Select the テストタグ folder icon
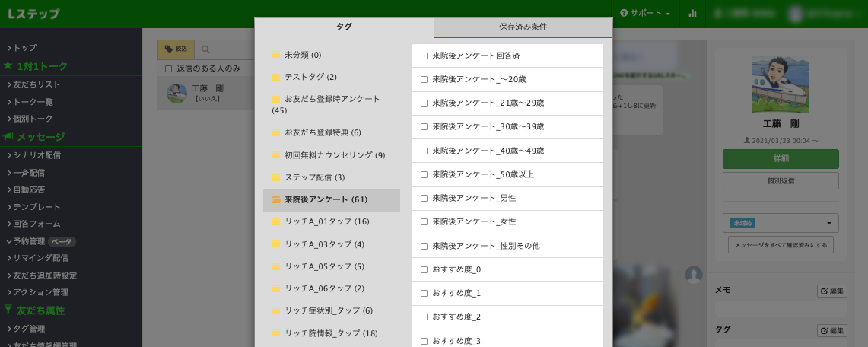Viewport: 868px width, 347px height. (276, 78)
